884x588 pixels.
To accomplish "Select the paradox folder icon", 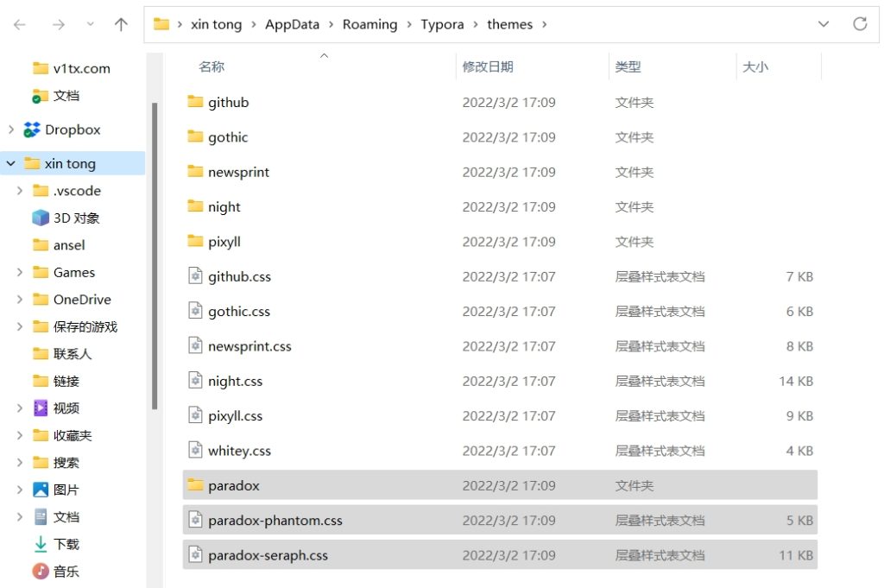I will pos(195,485).
